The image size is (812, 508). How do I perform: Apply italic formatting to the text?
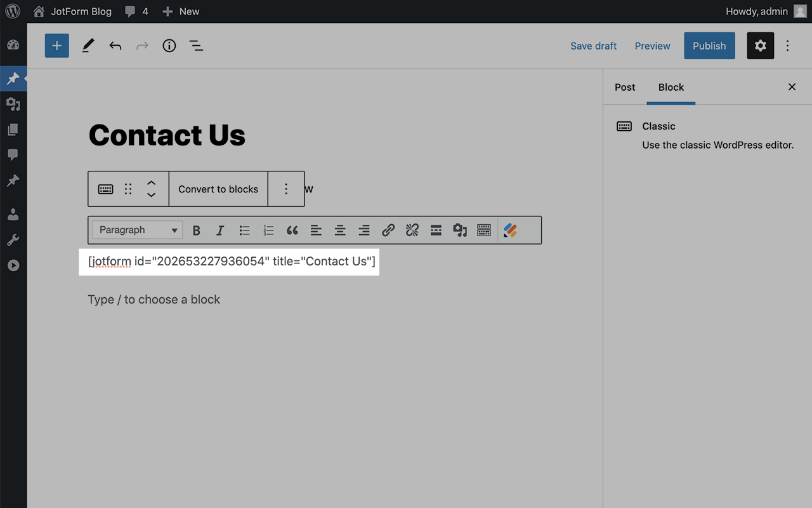(x=219, y=230)
